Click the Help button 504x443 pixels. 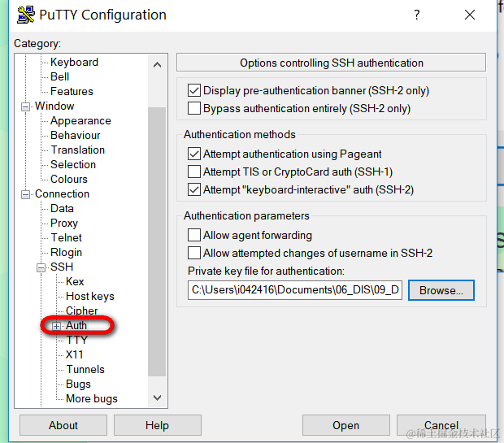[x=158, y=425]
